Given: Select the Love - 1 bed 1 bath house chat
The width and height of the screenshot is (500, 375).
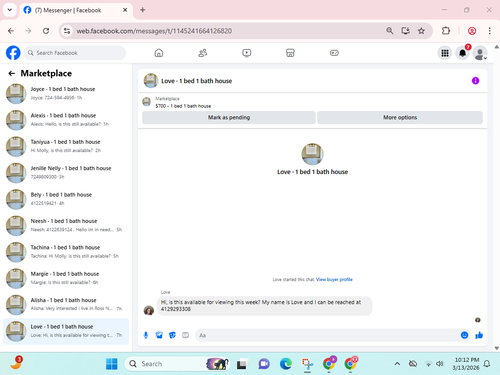Looking at the screenshot, I should point(66,331).
